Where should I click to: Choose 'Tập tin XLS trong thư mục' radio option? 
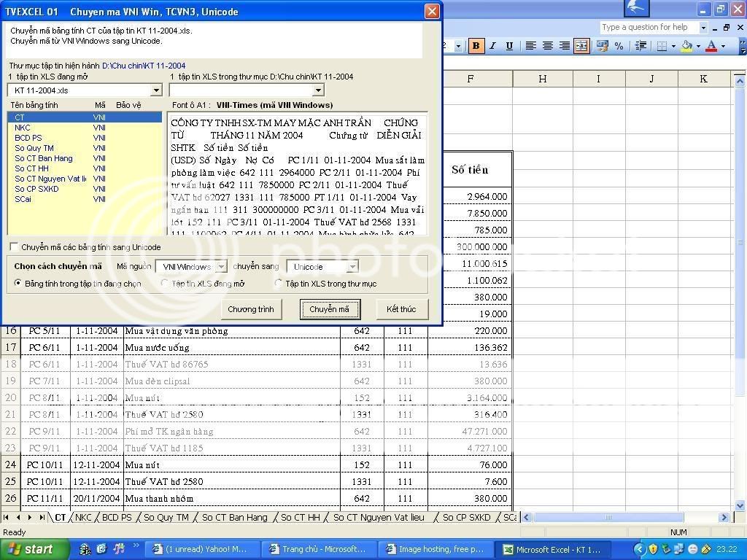pyautogui.click(x=279, y=284)
